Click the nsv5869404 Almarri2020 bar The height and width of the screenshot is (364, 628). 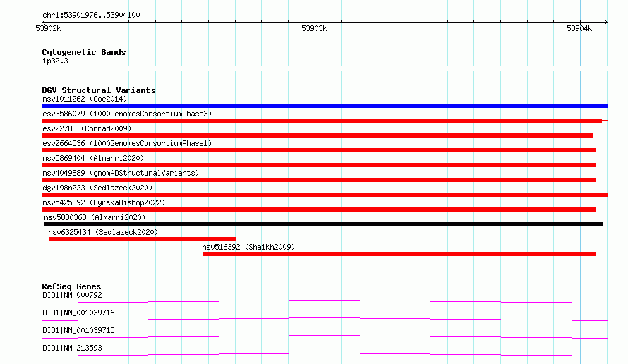coord(318,165)
